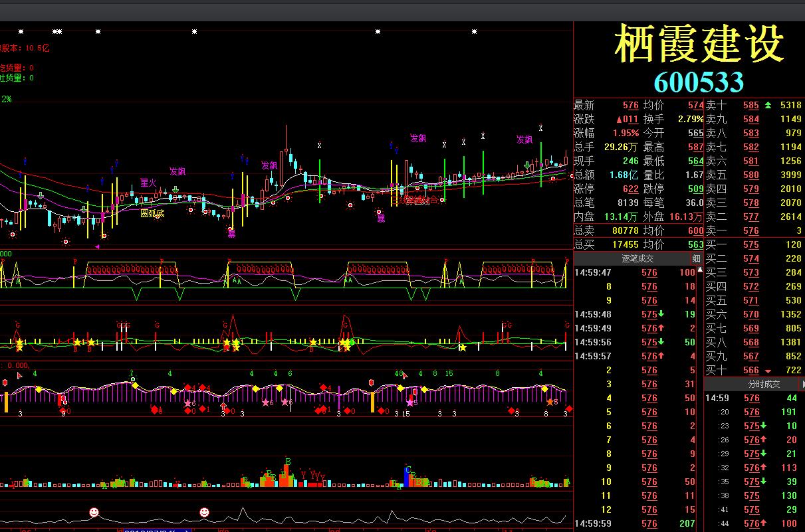Click the 14:59:47 tick row

tap(635, 272)
